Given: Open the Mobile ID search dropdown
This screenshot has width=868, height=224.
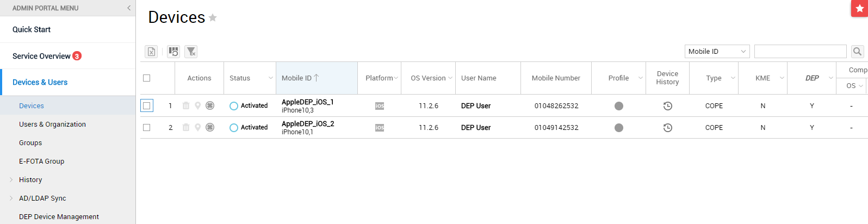Looking at the screenshot, I should tap(717, 52).
